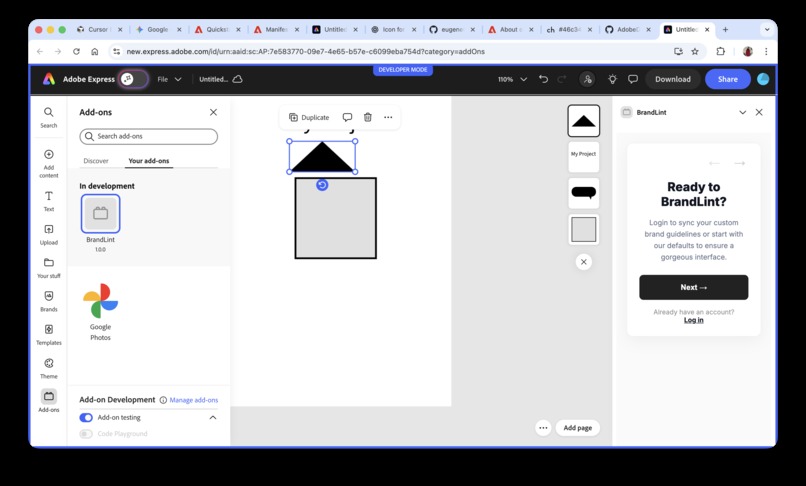806x486 pixels.
Task: Select the My Project text layer thumbnail
Action: tap(583, 156)
